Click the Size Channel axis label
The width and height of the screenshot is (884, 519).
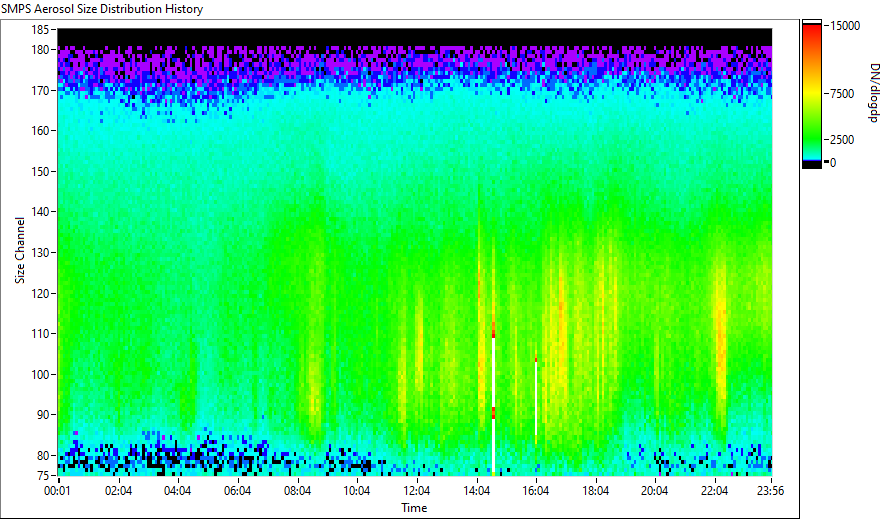pyautogui.click(x=20, y=250)
